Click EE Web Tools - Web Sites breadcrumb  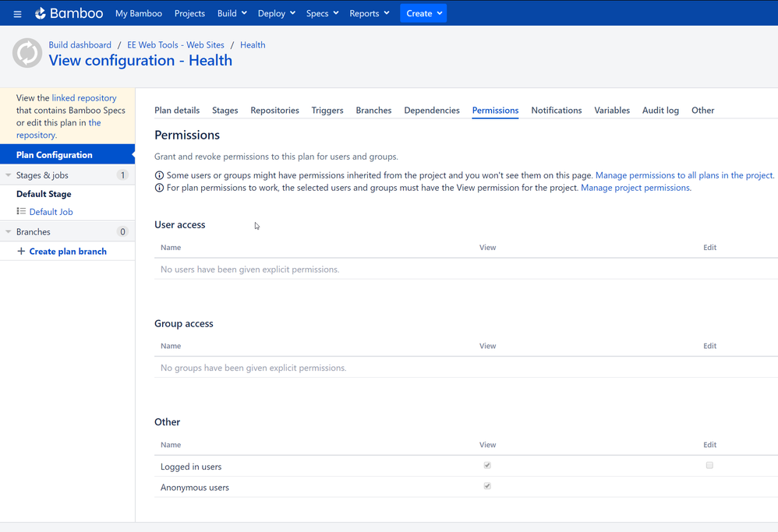point(175,44)
